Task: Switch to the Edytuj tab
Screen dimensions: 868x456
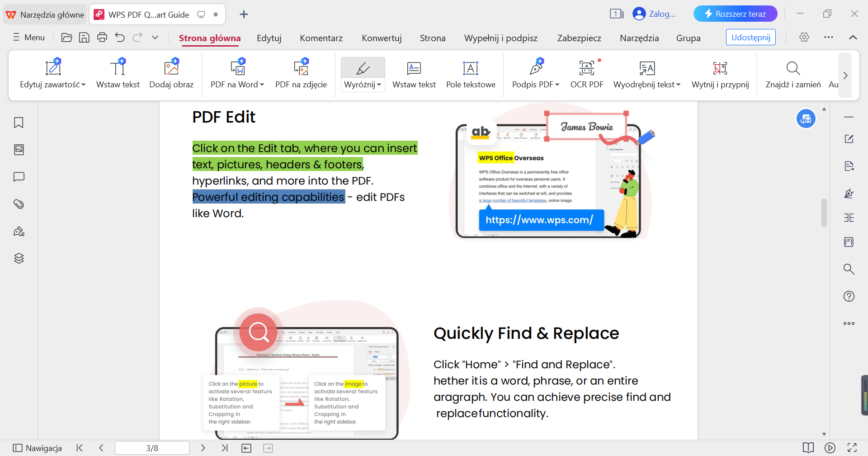Action: [269, 38]
